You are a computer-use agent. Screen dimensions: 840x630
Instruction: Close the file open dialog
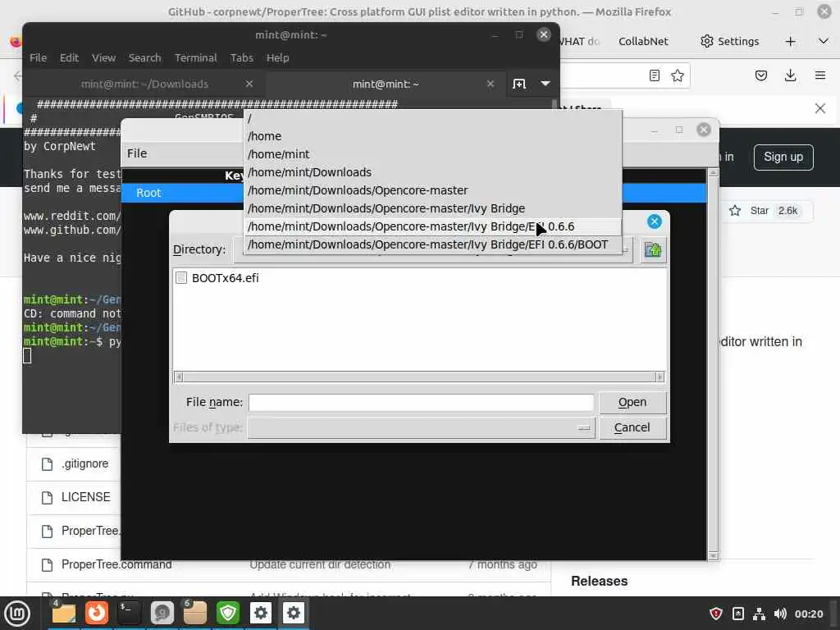(x=654, y=221)
